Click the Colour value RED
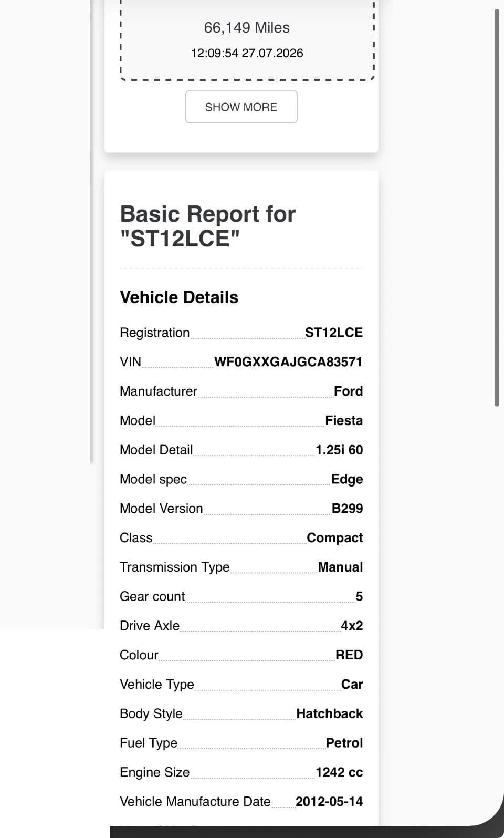The height and width of the screenshot is (838, 504). coord(349,655)
